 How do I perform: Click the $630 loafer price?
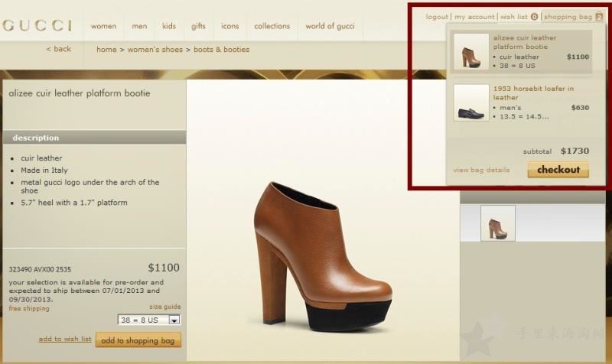tap(580, 108)
